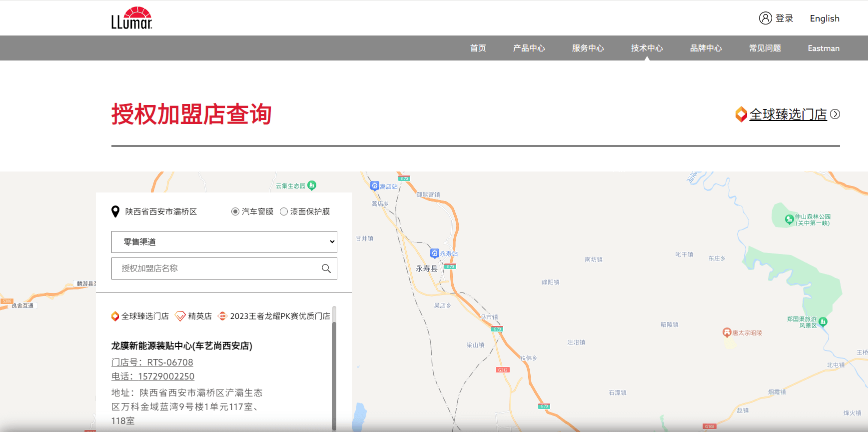
Task: Open the 零售渠道 dropdown
Action: 224,242
